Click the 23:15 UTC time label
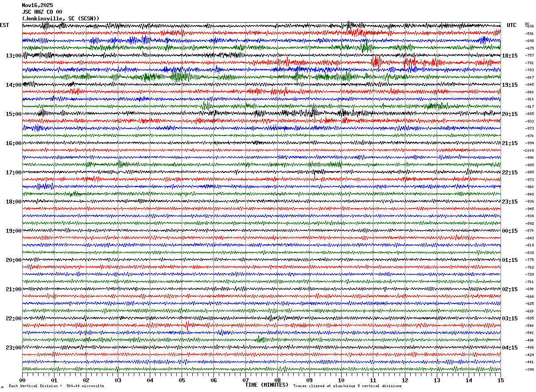The image size is (536, 392). click(510, 202)
